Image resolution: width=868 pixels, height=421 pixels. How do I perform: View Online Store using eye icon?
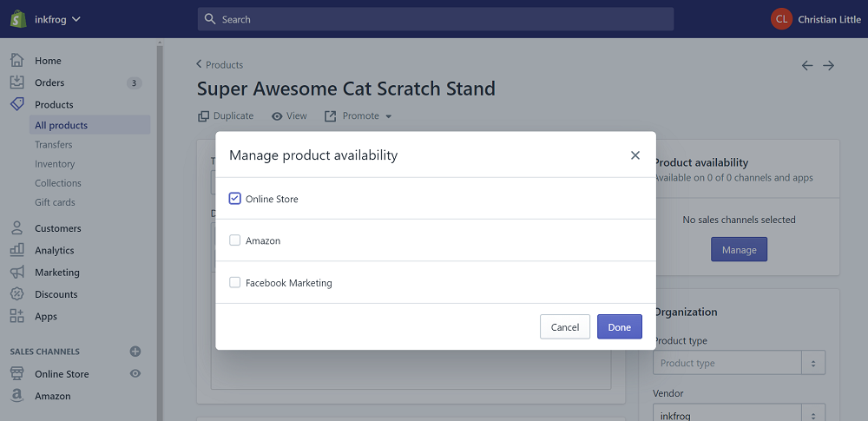(135, 374)
